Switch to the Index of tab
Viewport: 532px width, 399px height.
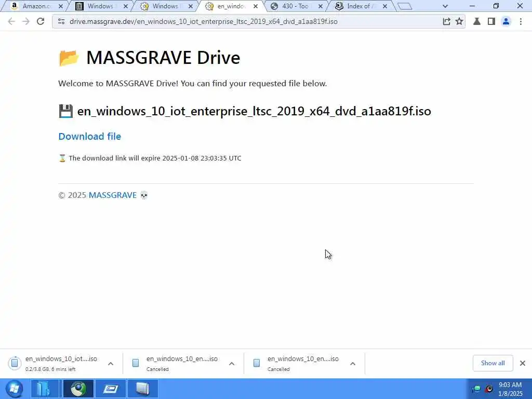pyautogui.click(x=359, y=6)
